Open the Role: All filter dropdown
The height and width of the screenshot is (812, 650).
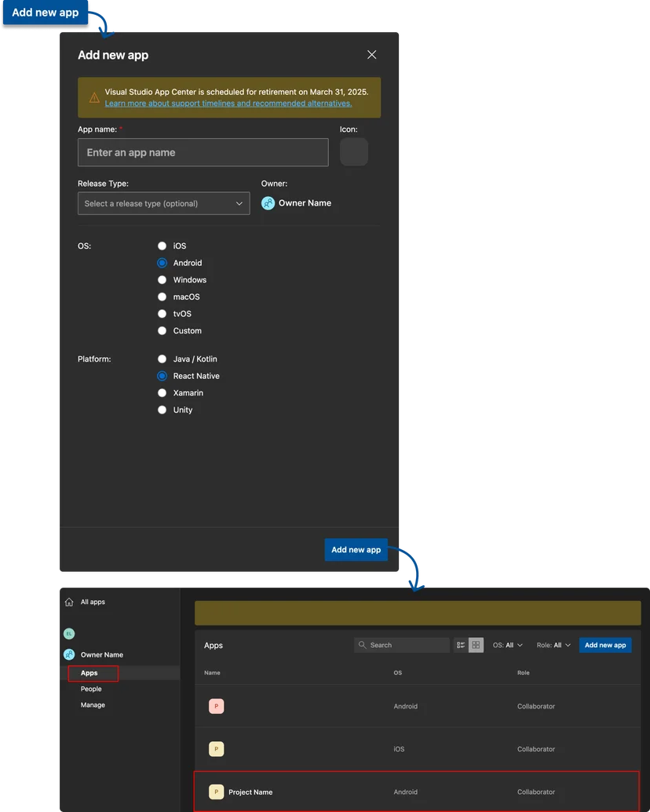pyautogui.click(x=553, y=645)
